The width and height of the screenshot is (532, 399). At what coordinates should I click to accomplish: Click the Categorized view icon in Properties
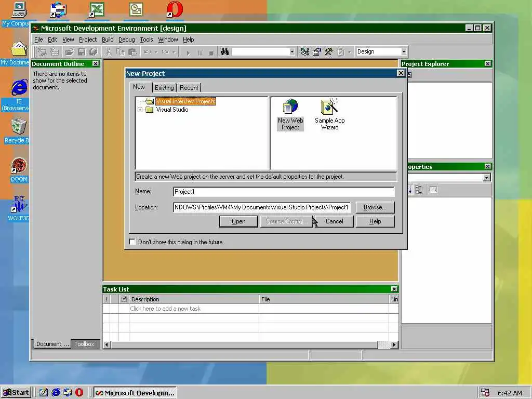tap(419, 190)
